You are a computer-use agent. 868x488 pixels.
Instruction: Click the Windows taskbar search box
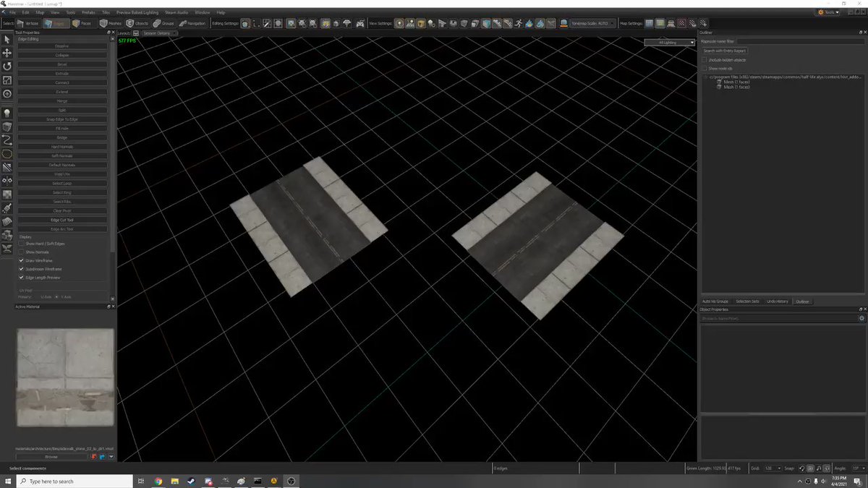coord(75,481)
